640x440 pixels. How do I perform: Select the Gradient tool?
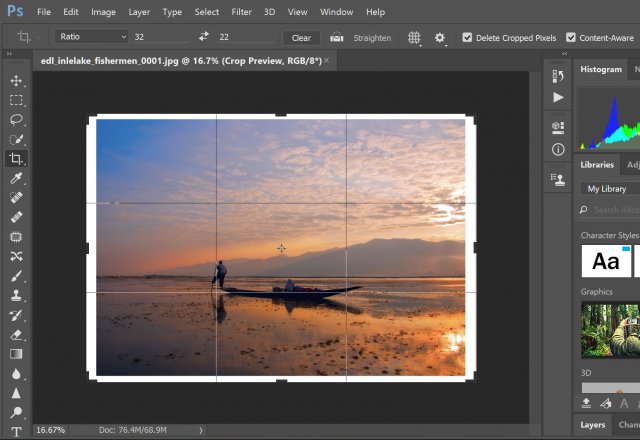(16, 354)
